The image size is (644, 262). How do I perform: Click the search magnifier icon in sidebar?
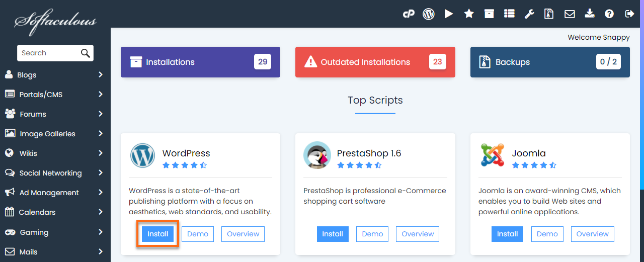click(85, 53)
